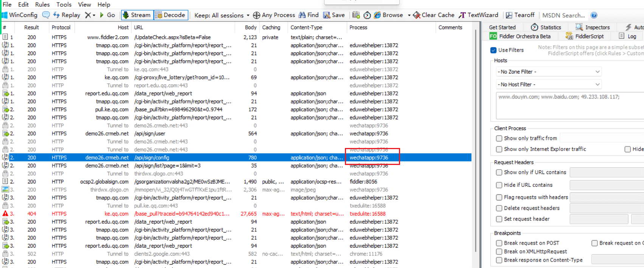Open the blue help icon
This screenshot has height=268, width=644.
coord(594,15)
